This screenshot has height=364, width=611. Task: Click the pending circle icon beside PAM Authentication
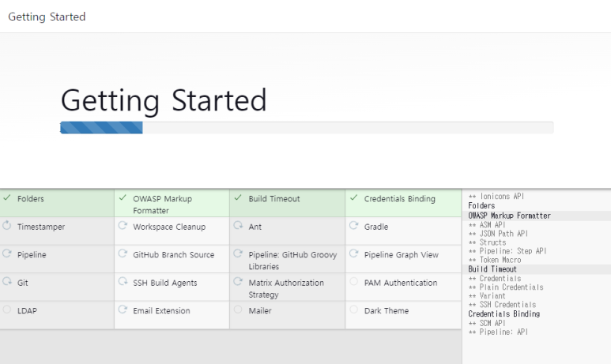click(x=354, y=281)
